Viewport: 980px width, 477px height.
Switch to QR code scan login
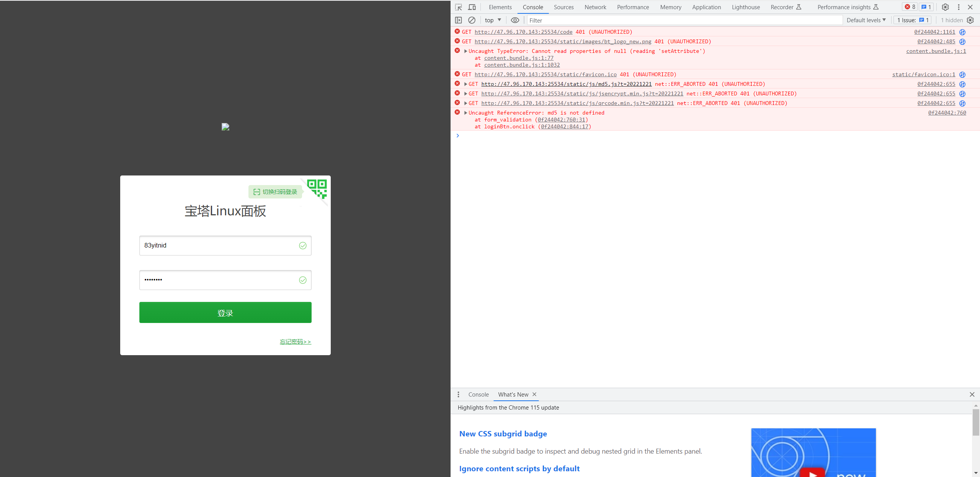point(317,189)
